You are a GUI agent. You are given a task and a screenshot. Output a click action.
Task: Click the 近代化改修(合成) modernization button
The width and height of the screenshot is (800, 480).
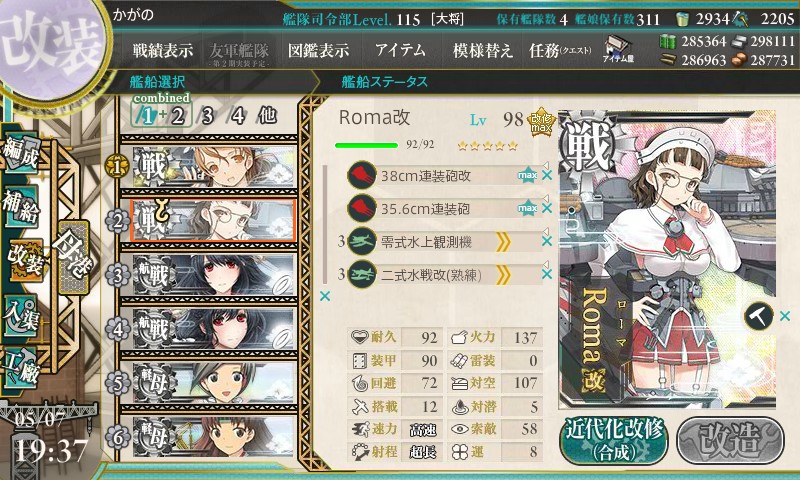tap(614, 441)
